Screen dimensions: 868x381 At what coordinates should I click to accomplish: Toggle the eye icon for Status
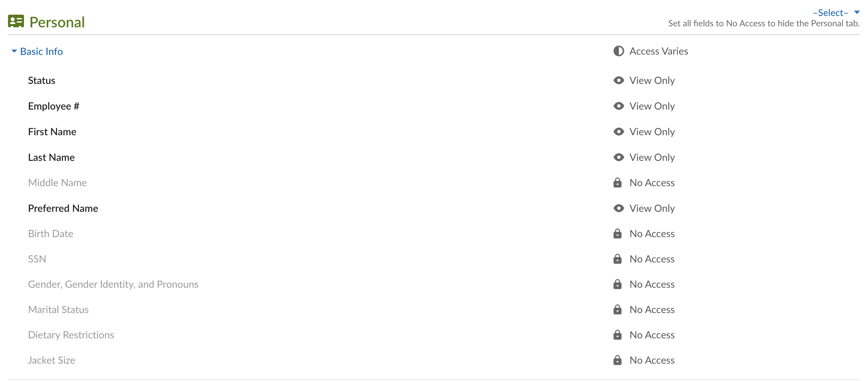coord(618,81)
